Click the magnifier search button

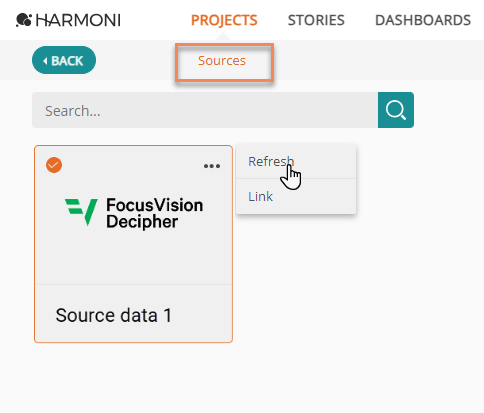pyautogui.click(x=396, y=110)
